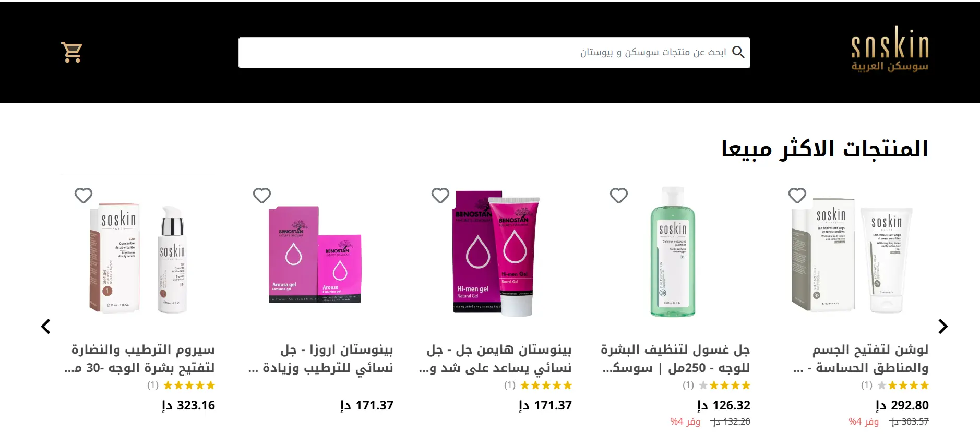980x446 pixels.
Task: Click star rating of the 323.16 serum
Action: 189,385
